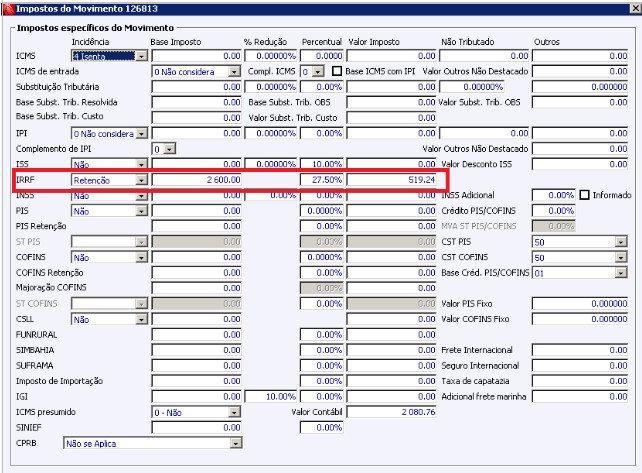Click SINIEF base field
642x473 pixels.
[197, 428]
